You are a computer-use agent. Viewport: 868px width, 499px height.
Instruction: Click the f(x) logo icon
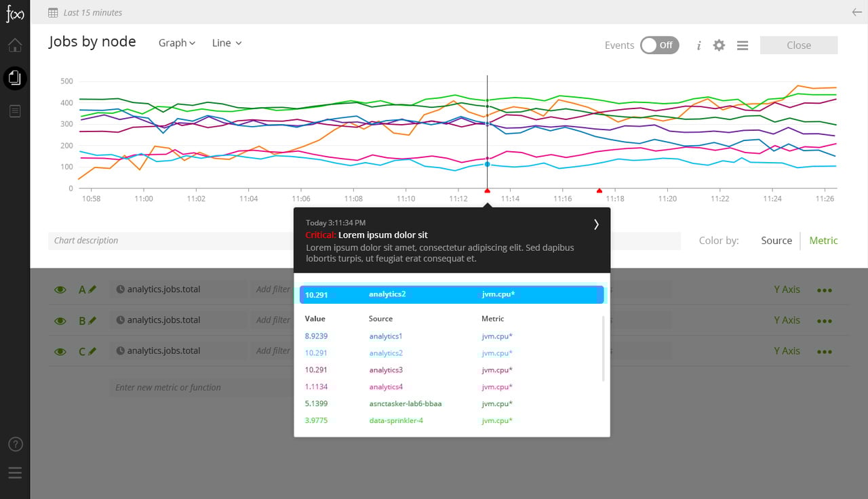pyautogui.click(x=14, y=13)
